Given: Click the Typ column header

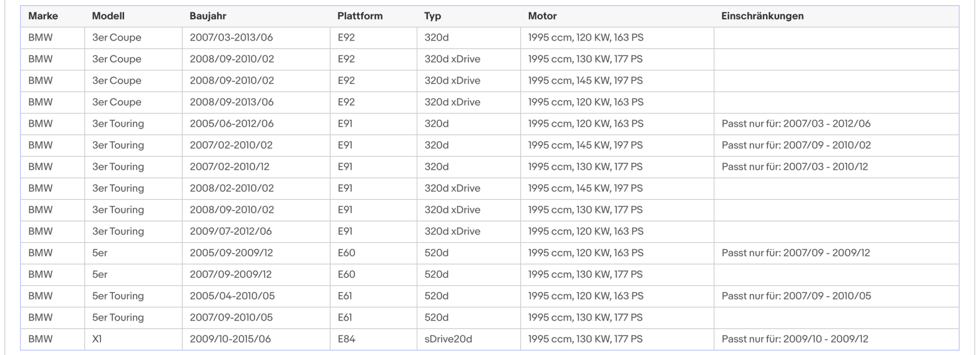Looking at the screenshot, I should click(468, 16).
